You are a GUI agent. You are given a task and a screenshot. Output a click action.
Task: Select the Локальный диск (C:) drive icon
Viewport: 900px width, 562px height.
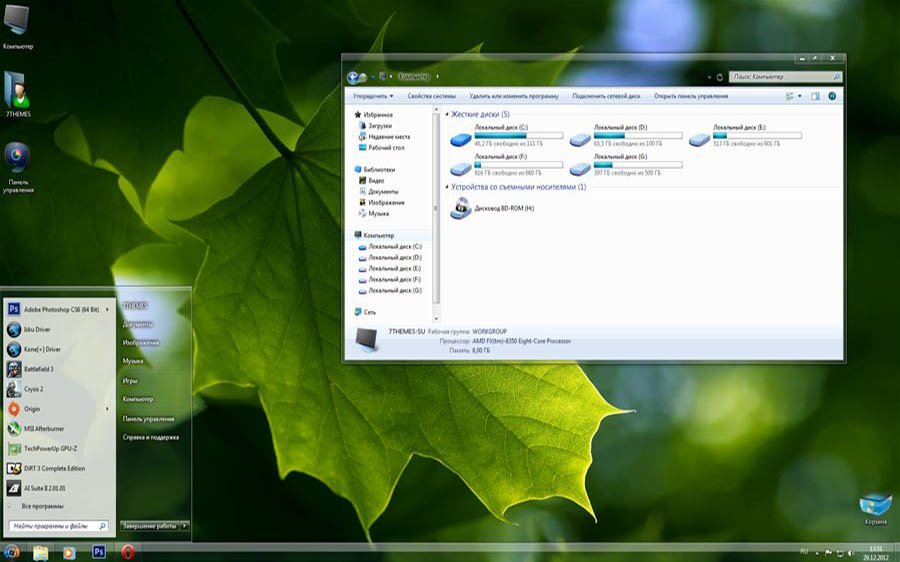[x=461, y=138]
